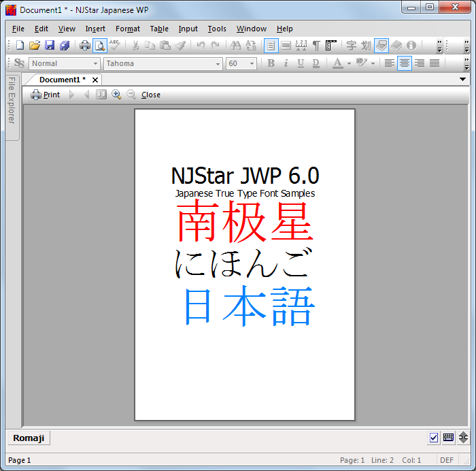Click the Redo arrow icon
Image resolution: width=476 pixels, height=471 pixels.
(x=216, y=46)
